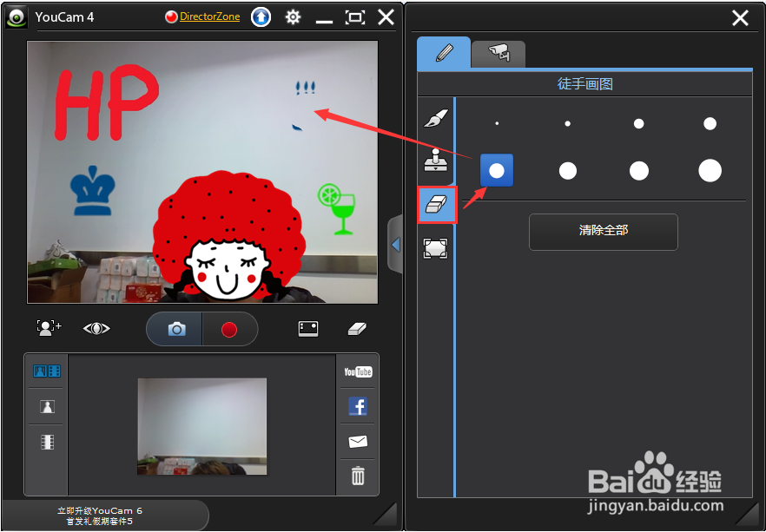Click the upgrade to YouCam 6 banner
Viewport: 766px width, 532px height.
[100, 516]
